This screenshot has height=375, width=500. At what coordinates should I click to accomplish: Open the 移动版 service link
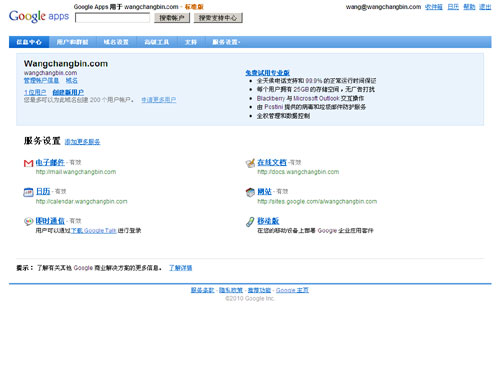click(268, 221)
